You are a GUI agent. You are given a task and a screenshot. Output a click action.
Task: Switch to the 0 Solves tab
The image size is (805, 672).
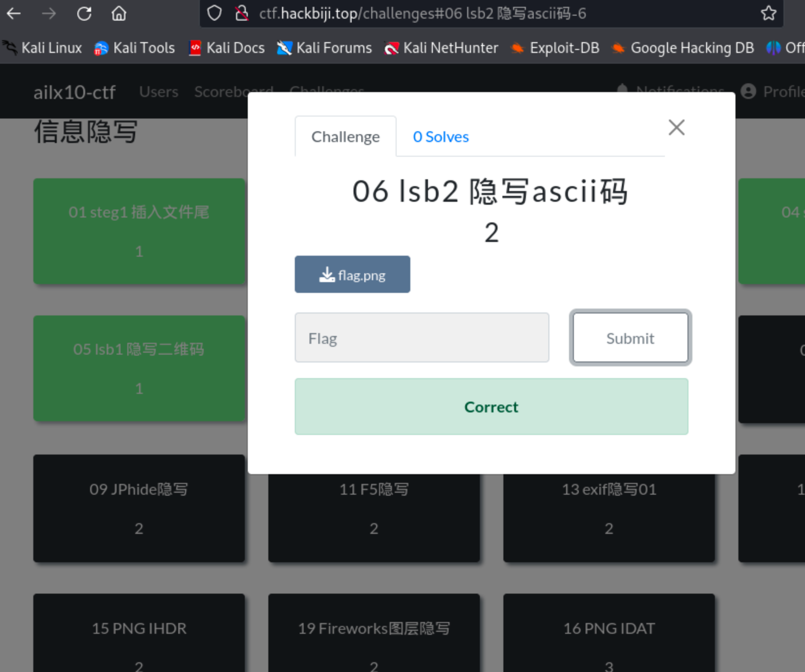(x=441, y=136)
